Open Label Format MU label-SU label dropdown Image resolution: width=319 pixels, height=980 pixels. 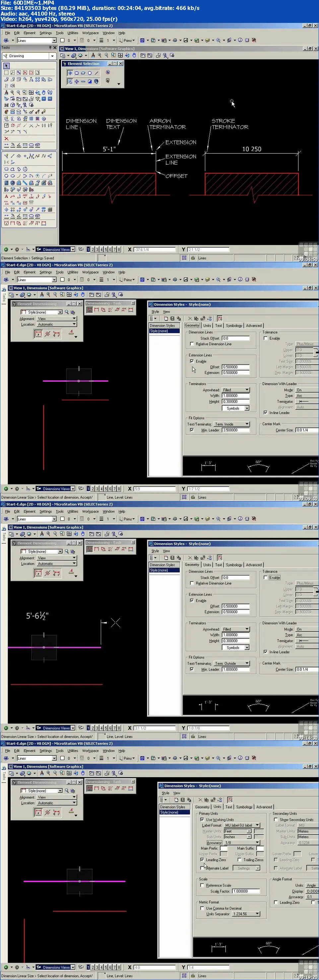pos(242,826)
